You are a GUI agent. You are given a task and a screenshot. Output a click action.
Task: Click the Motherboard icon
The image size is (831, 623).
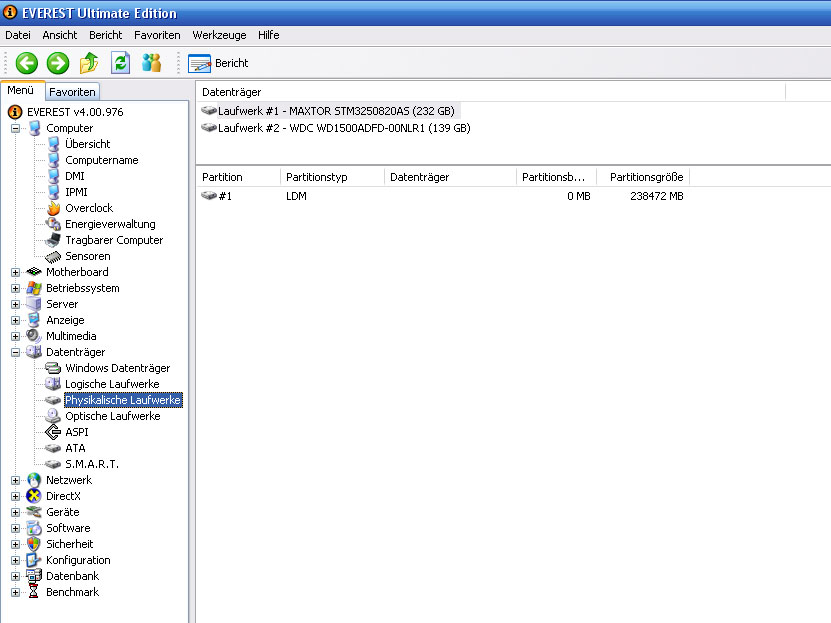34,272
